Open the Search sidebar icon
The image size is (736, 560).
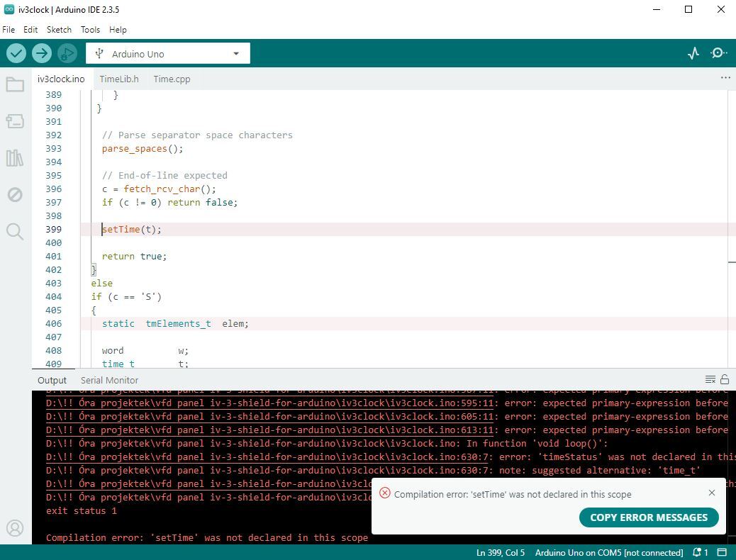(x=15, y=231)
